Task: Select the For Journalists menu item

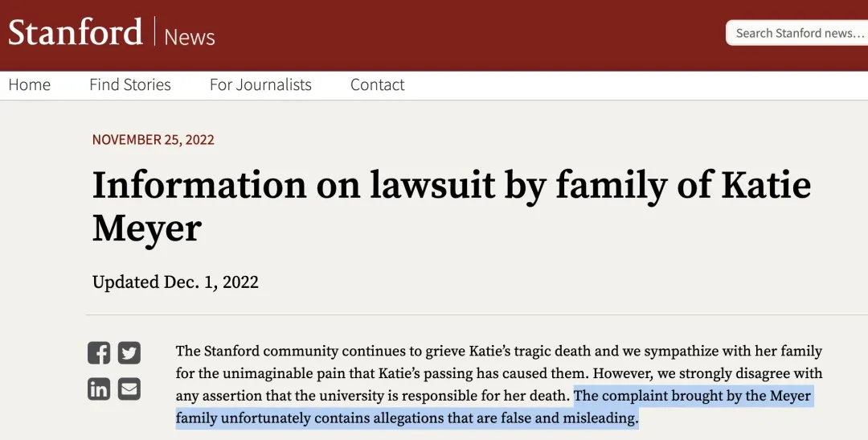Action: point(260,84)
